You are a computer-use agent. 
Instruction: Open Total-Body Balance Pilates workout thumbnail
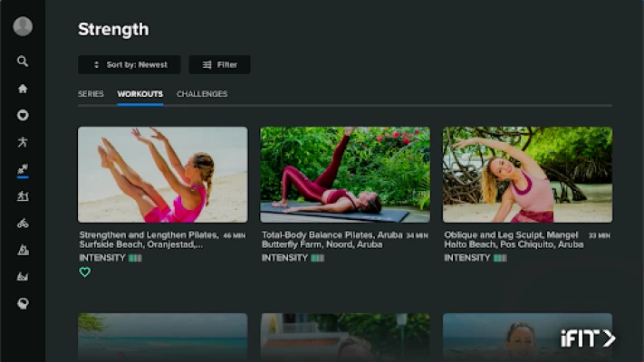pos(345,175)
